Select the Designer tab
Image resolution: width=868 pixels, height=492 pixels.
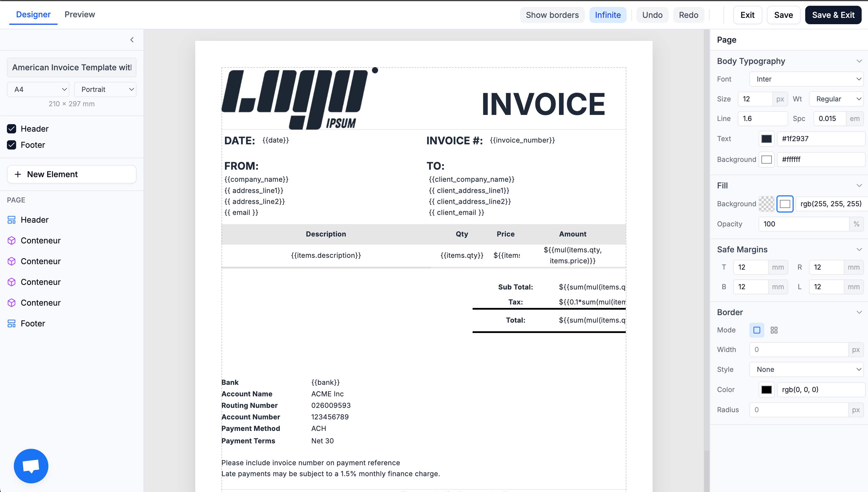(33, 14)
